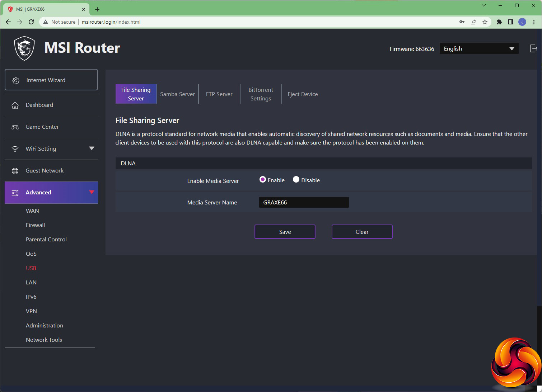Click the WiFi Setting signal icon
This screenshot has height=392, width=542.
[x=15, y=149]
